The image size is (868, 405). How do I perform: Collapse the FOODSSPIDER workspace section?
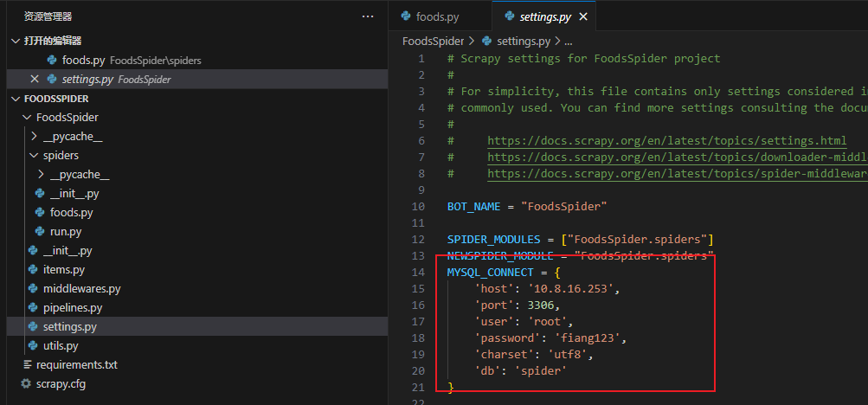tap(16, 99)
